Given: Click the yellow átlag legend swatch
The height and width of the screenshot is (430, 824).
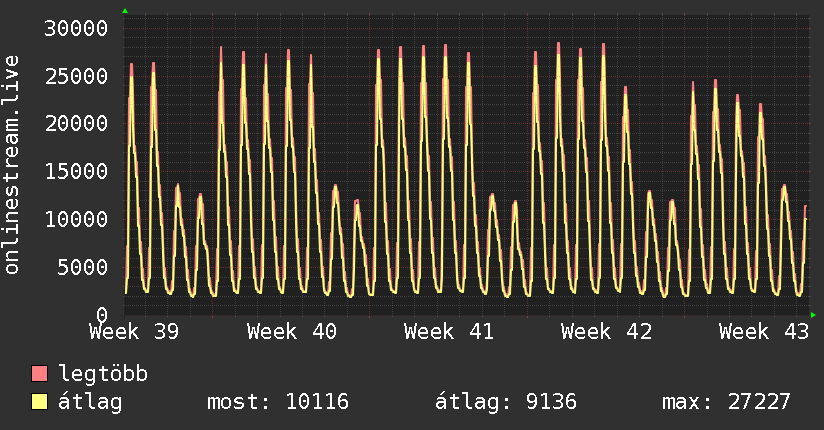Looking at the screenshot, I should coord(39,401).
